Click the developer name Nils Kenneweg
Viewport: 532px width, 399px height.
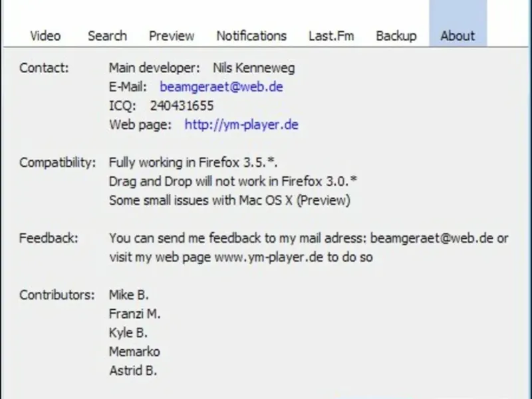point(254,68)
